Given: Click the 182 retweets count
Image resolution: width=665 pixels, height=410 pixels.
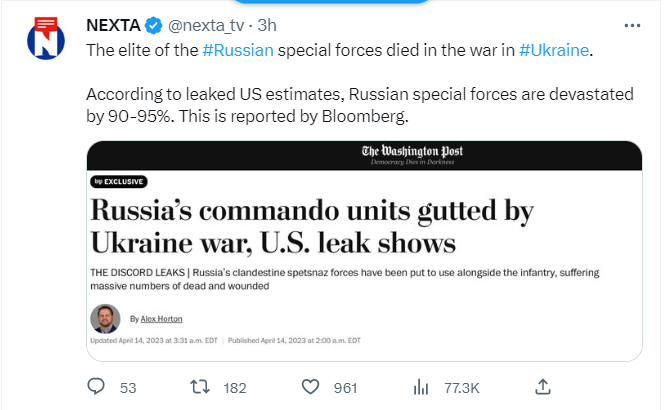Looking at the screenshot, I should [x=235, y=388].
